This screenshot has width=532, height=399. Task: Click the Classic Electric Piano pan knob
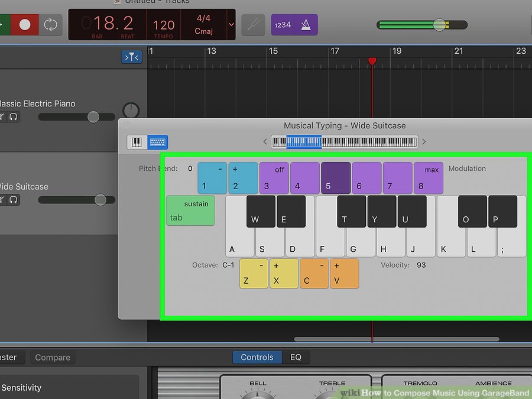pyautogui.click(x=131, y=111)
